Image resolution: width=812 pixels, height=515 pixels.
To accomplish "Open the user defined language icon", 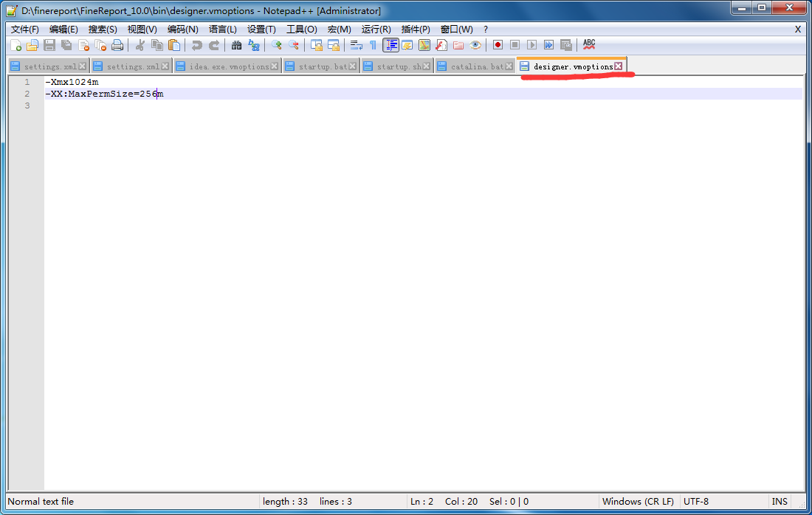I will pyautogui.click(x=407, y=46).
